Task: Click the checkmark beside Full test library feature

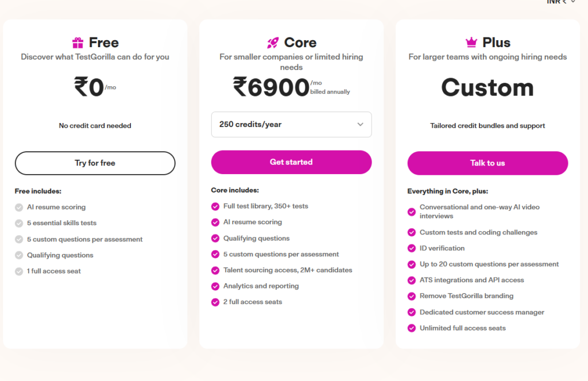Action: [x=214, y=206]
